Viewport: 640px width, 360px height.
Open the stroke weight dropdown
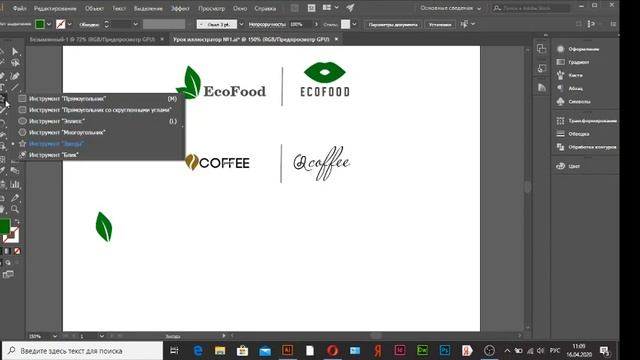click(136, 24)
